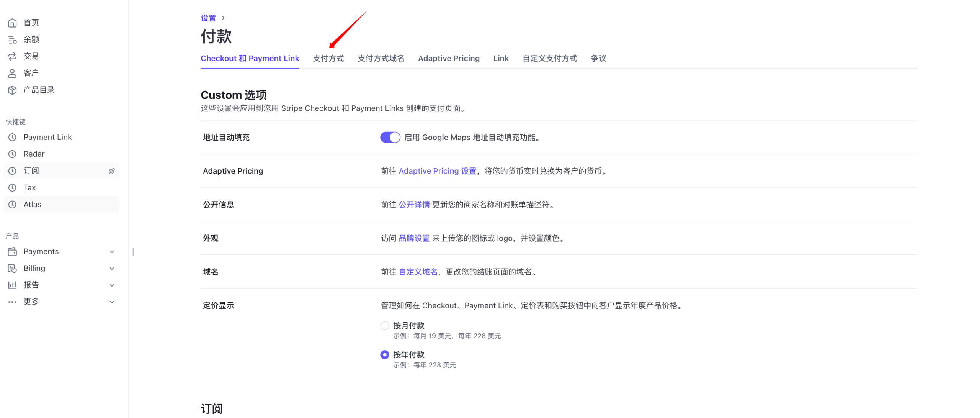The height and width of the screenshot is (418, 980).
Task: Expand the Payments chevron in sidebar
Action: [x=112, y=252]
